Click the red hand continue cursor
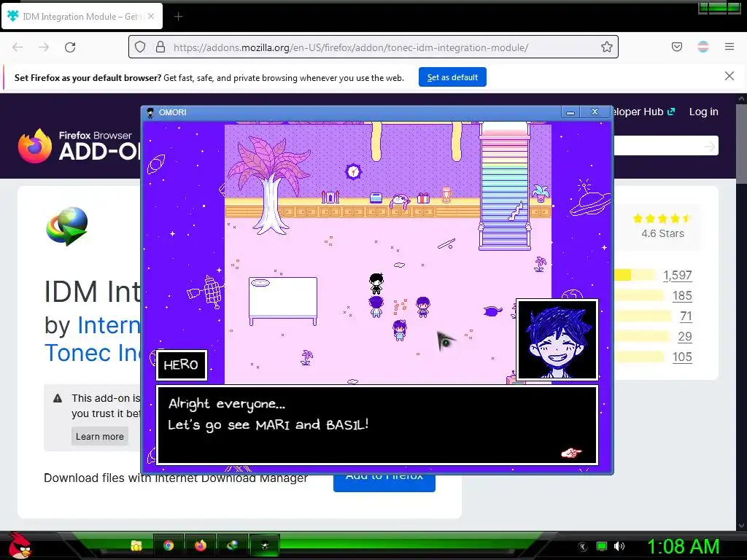 571,452
